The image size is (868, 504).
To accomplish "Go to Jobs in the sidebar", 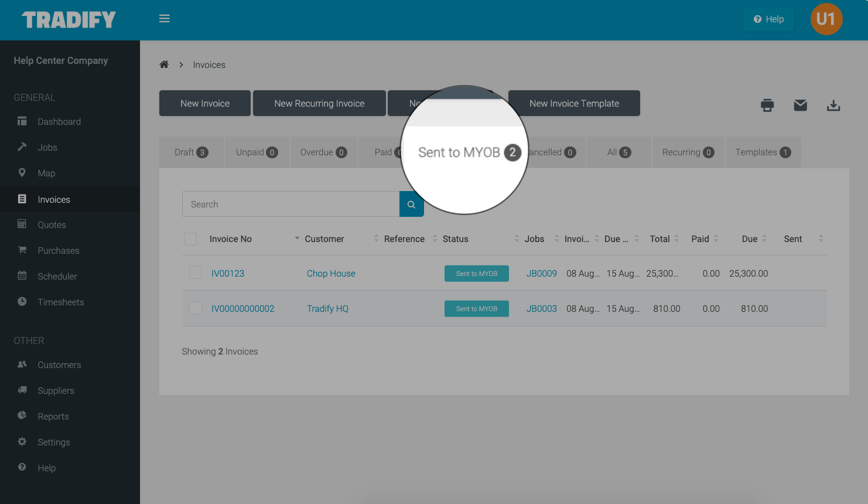I will click(47, 148).
